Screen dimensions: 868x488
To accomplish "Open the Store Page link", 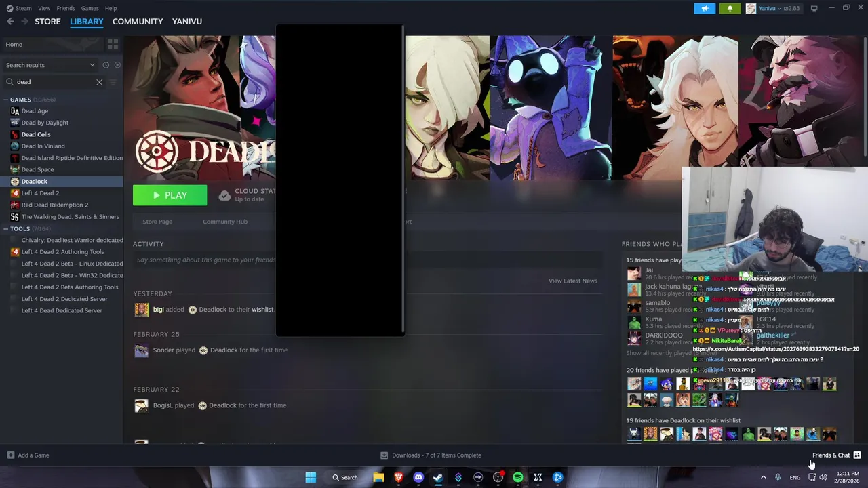I will [x=157, y=222].
